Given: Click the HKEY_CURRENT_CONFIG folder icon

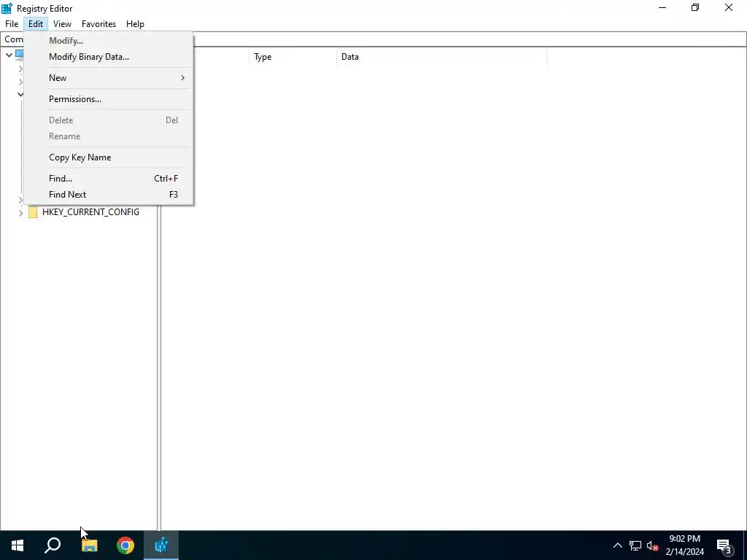Looking at the screenshot, I should tap(33, 212).
